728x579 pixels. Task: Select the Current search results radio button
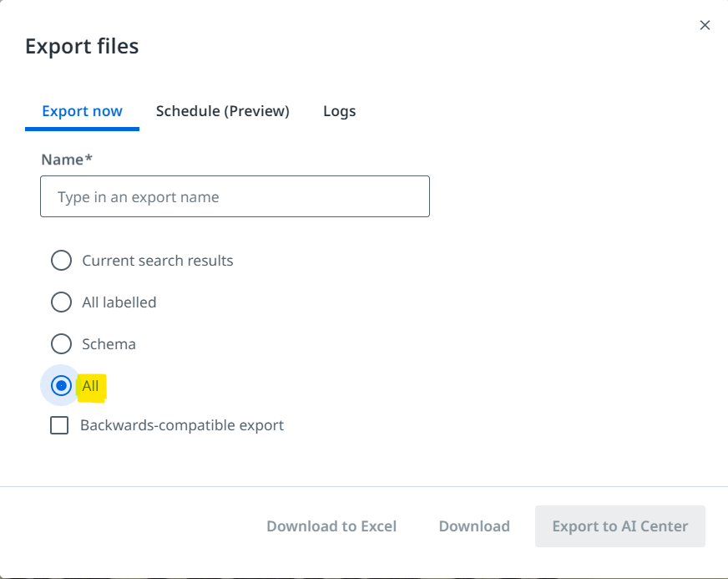61,260
